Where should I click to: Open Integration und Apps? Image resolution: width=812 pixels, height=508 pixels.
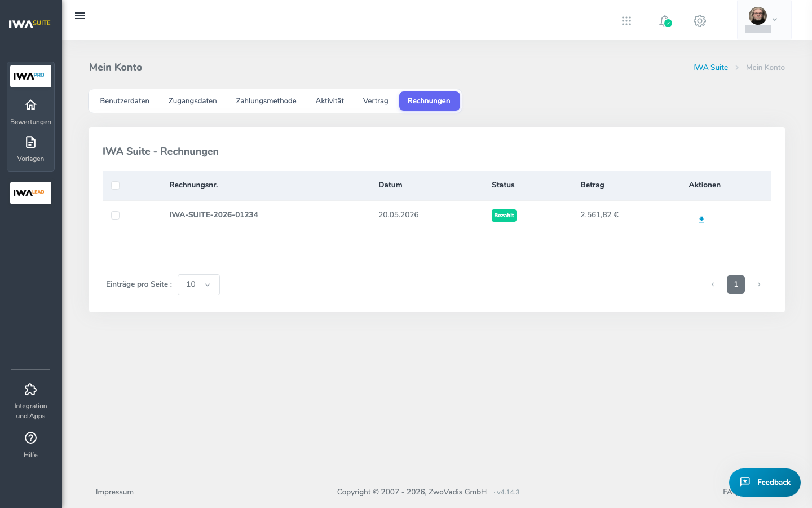[30, 401]
